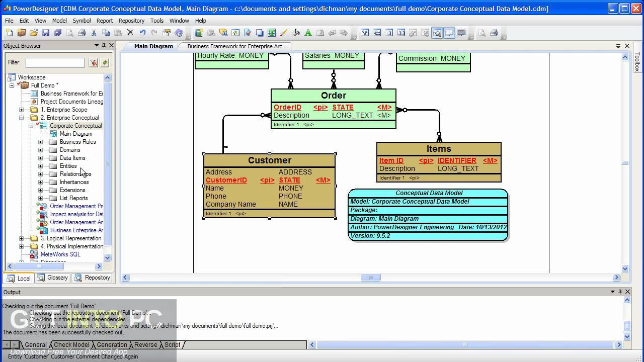Click into the Object Browser Filter field

pos(55,62)
